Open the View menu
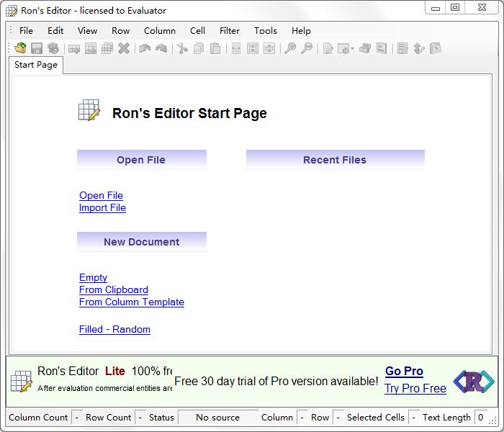This screenshot has width=504, height=432. pos(87,30)
